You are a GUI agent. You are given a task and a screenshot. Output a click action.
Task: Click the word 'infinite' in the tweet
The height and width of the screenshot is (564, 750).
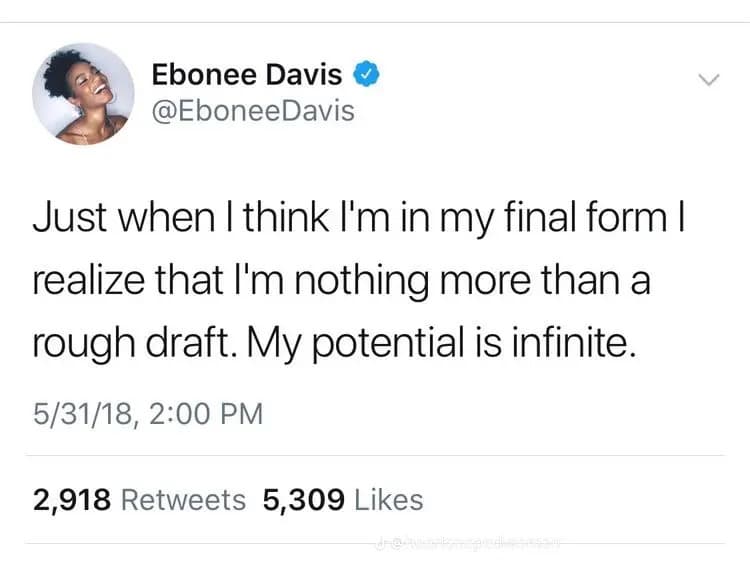pyautogui.click(x=575, y=345)
